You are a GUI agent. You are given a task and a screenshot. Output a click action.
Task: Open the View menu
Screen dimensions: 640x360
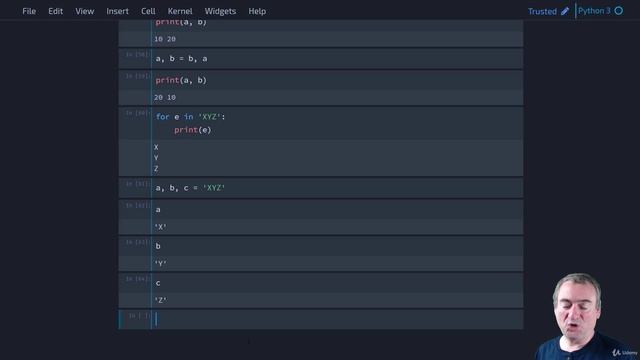[84, 11]
